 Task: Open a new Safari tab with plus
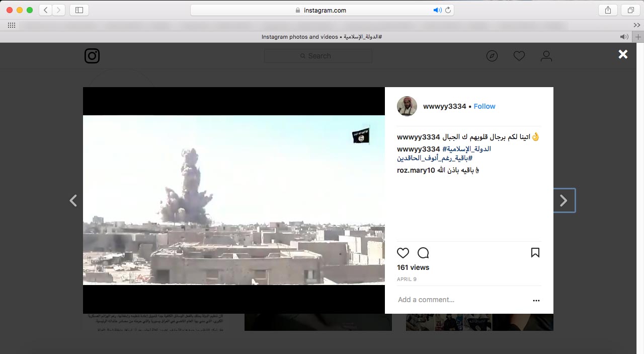click(x=638, y=37)
